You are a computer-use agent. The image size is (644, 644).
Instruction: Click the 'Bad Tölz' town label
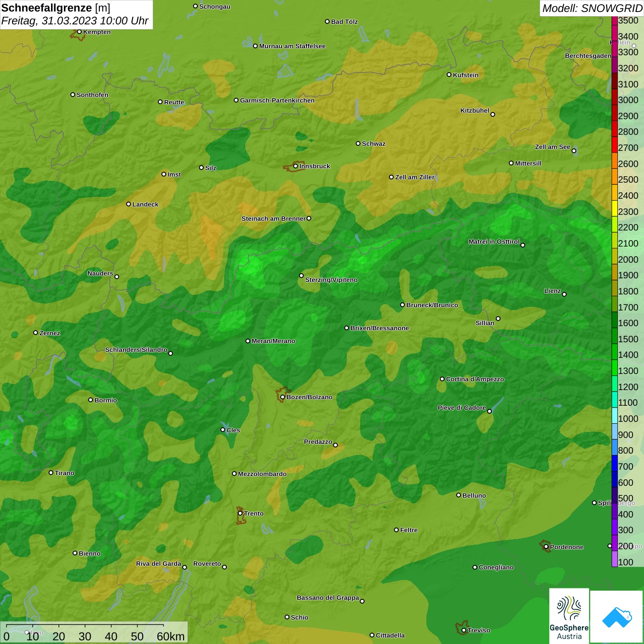[x=344, y=22]
